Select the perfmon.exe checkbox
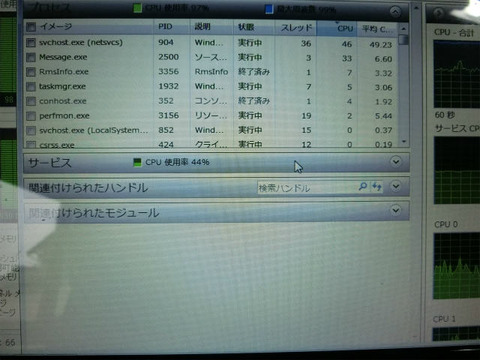The height and width of the screenshot is (360, 480). pyautogui.click(x=31, y=116)
